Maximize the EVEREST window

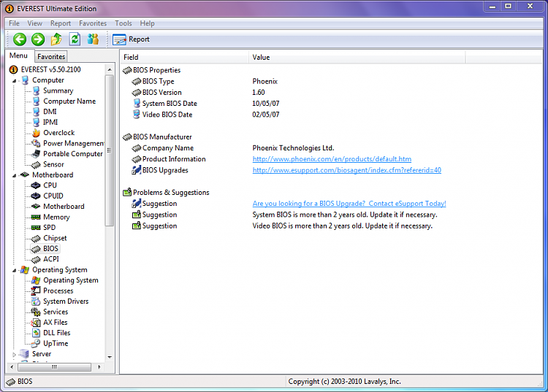click(508, 6)
